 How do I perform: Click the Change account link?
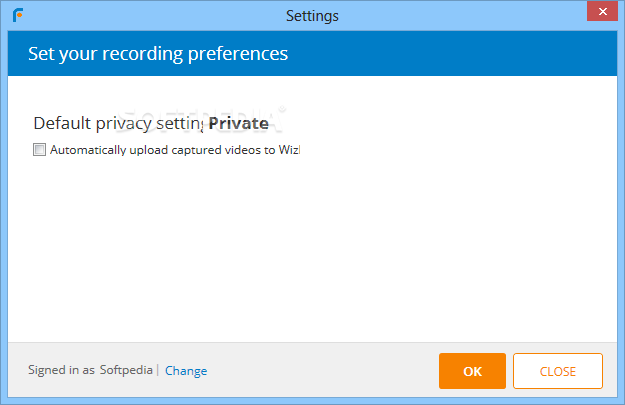(x=186, y=371)
